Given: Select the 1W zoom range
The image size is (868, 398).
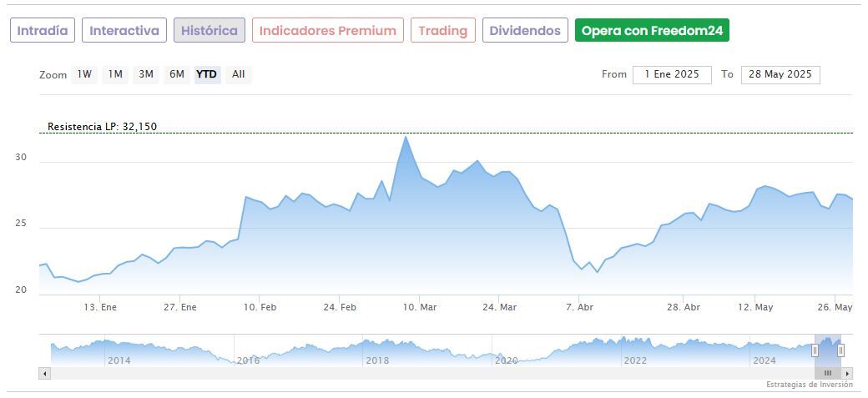Looking at the screenshot, I should [84, 74].
